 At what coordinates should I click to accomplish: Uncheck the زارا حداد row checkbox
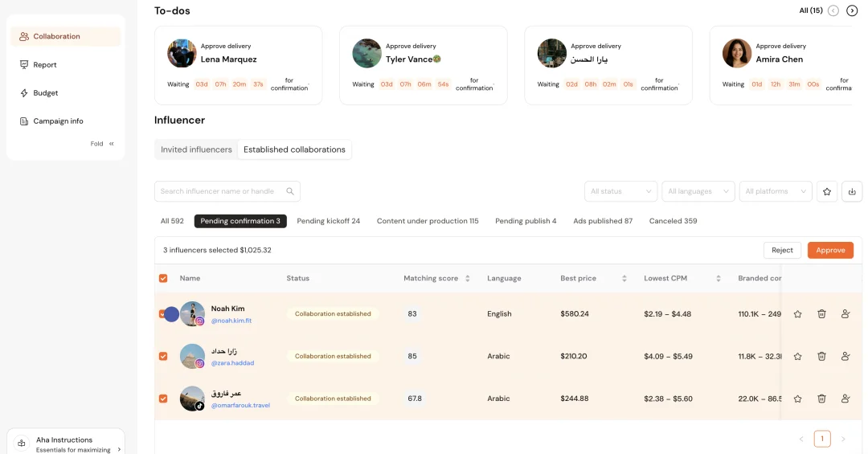tap(163, 356)
